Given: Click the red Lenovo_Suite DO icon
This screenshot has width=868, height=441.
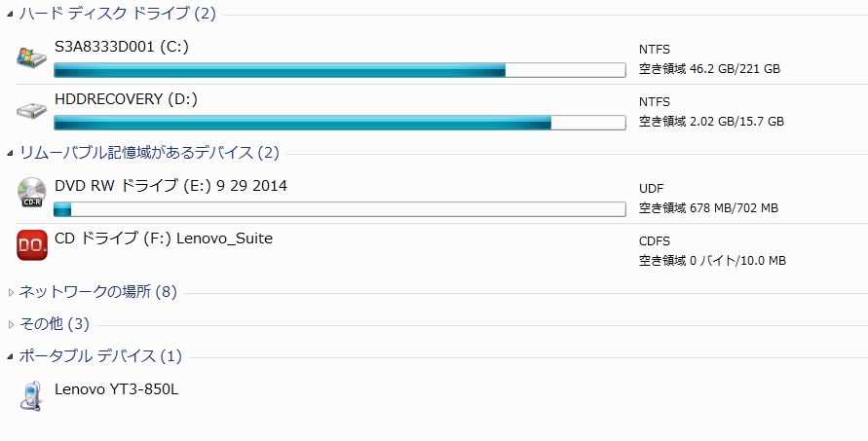Looking at the screenshot, I should 32,245.
